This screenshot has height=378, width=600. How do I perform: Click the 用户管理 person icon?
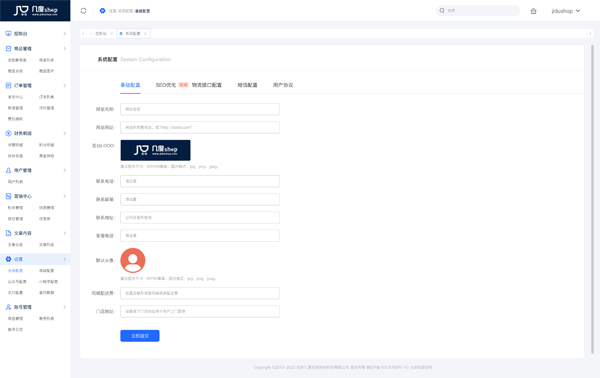(8, 170)
